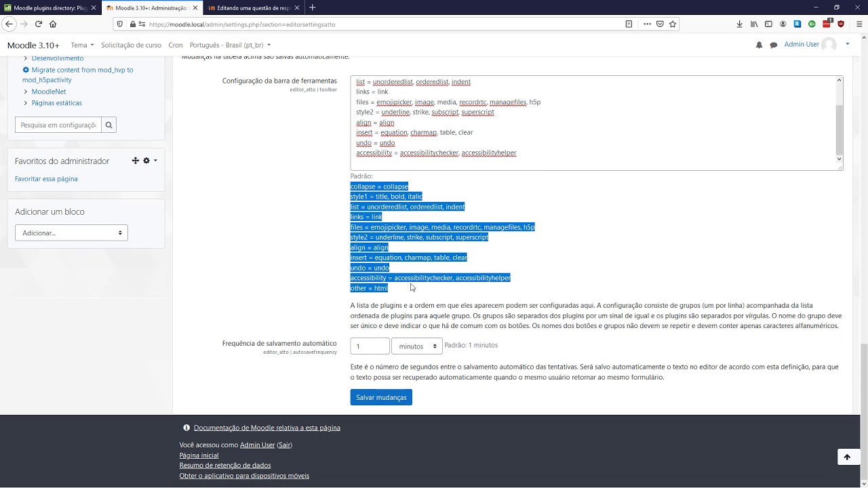Submit settings search with magnifier button

pyautogui.click(x=108, y=125)
